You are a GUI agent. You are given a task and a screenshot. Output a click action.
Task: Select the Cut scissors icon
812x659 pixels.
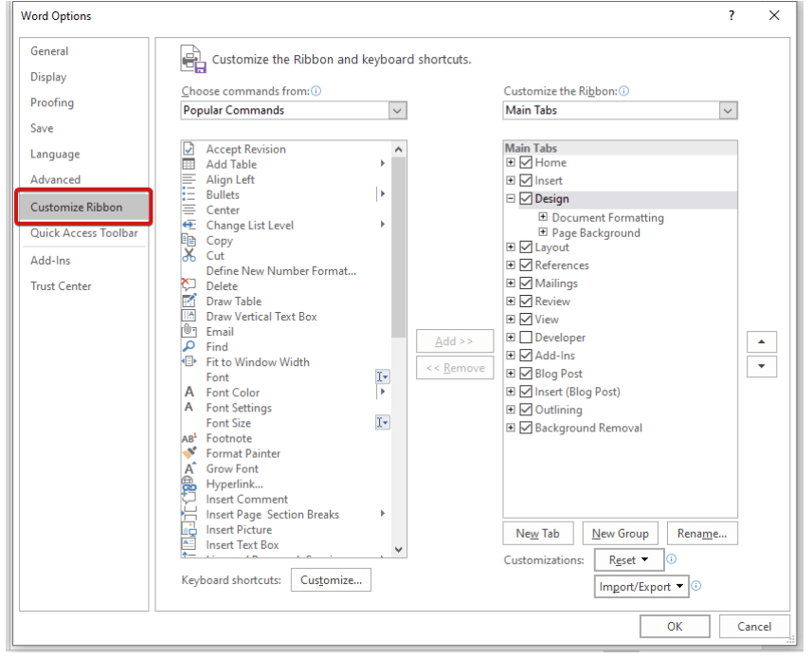coord(191,256)
